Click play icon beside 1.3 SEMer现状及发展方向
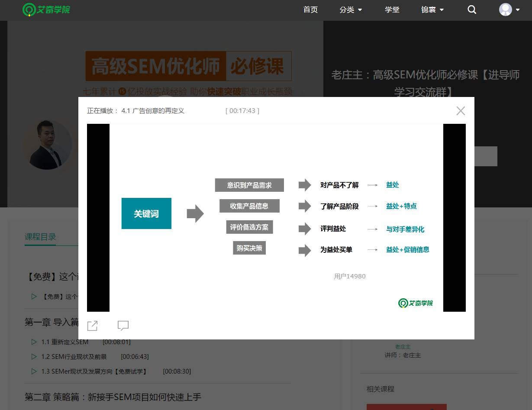532x410 pixels. [x=34, y=371]
